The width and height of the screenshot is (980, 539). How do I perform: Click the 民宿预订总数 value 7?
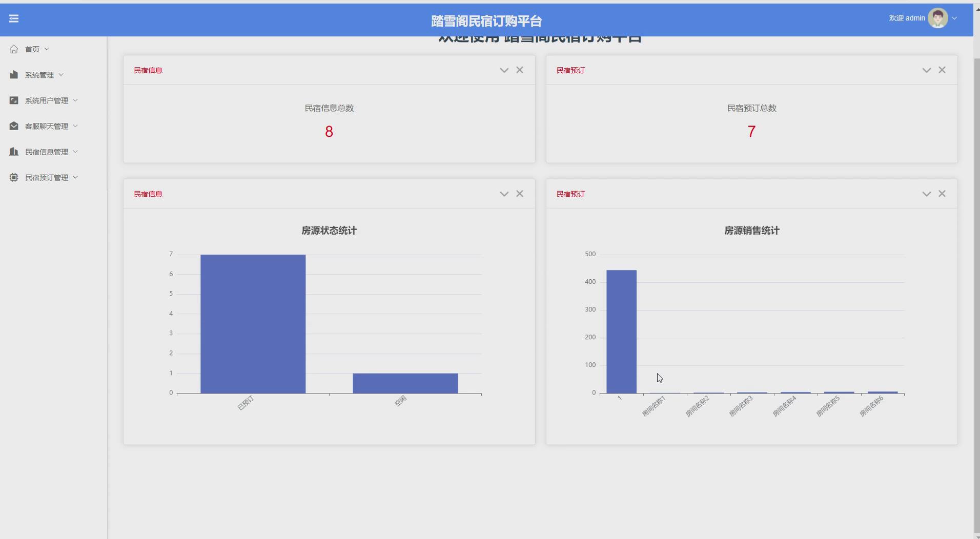(x=751, y=132)
